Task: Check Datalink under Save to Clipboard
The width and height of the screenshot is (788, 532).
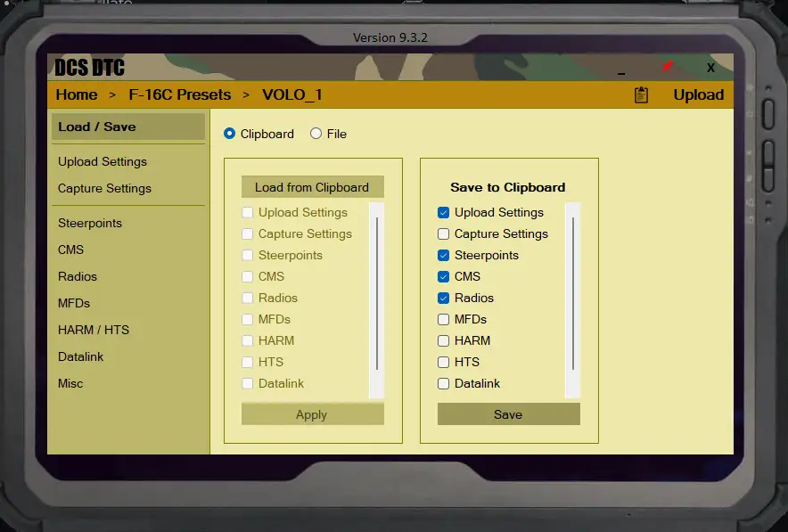Action: pos(443,383)
